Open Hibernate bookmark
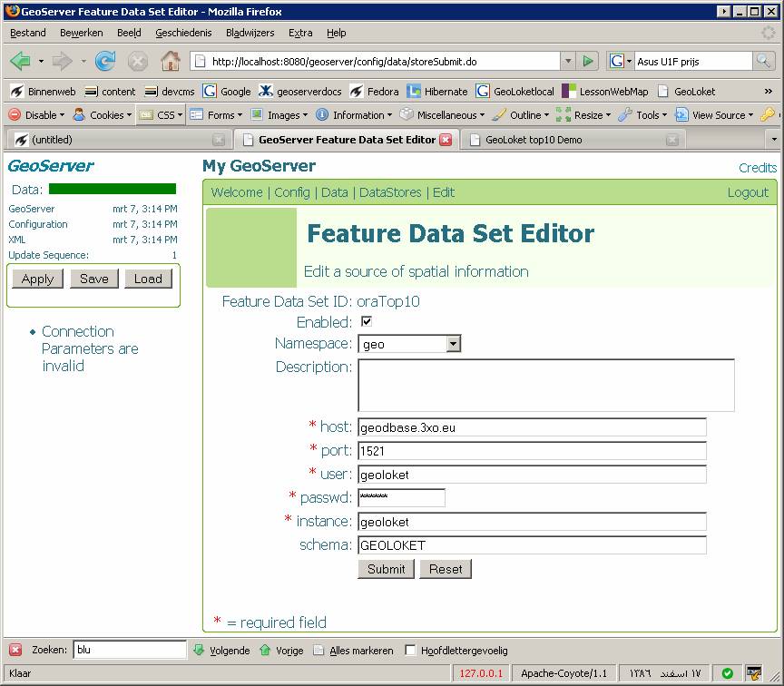 click(x=437, y=92)
